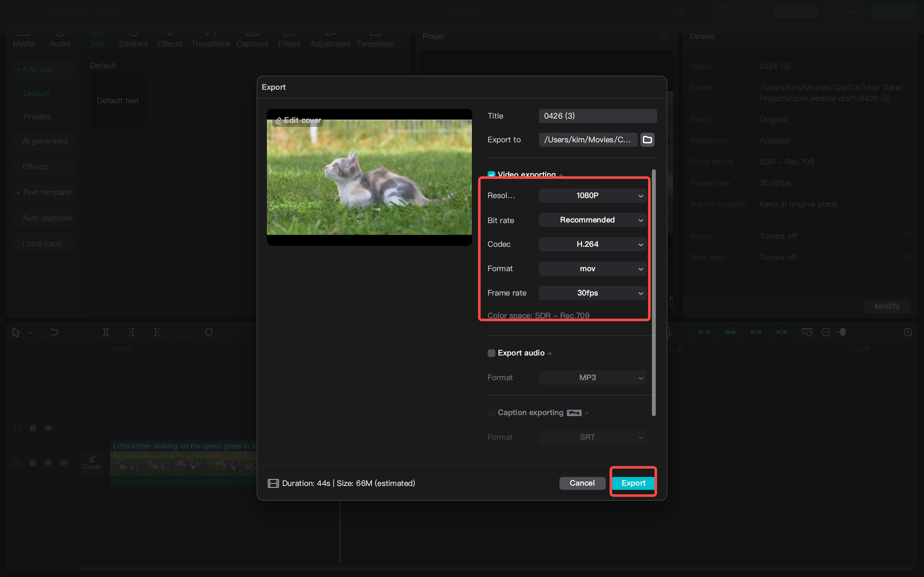The height and width of the screenshot is (577, 924).
Task: Click the export destination folder icon
Action: click(649, 139)
